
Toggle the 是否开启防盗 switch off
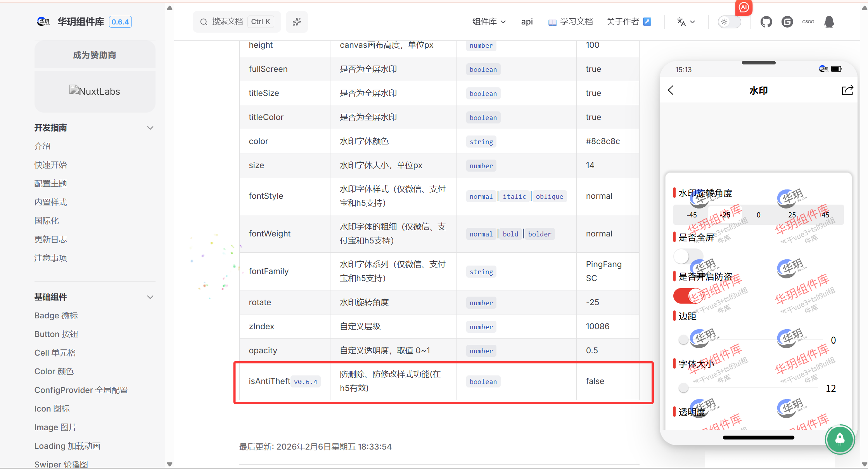(x=688, y=296)
